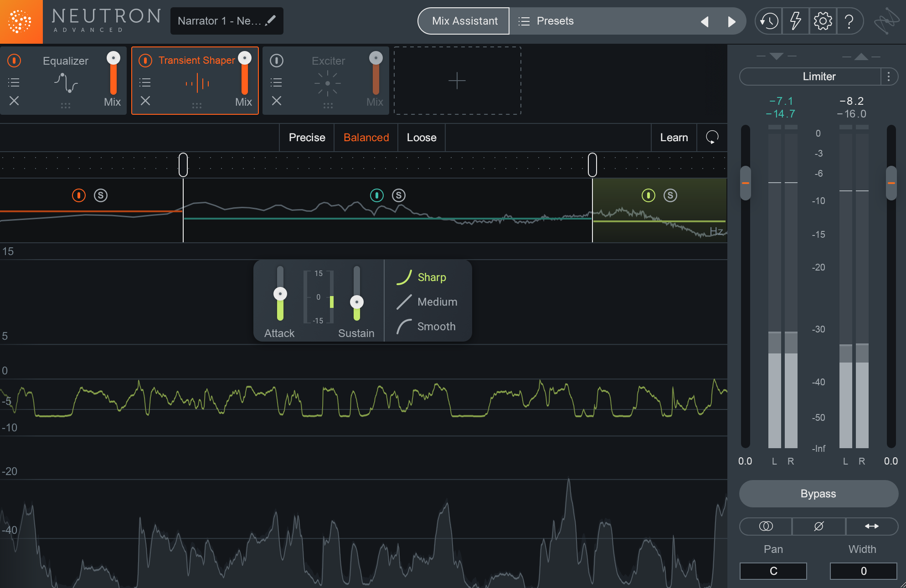Open settings gear icon
The height and width of the screenshot is (588, 906).
point(823,21)
